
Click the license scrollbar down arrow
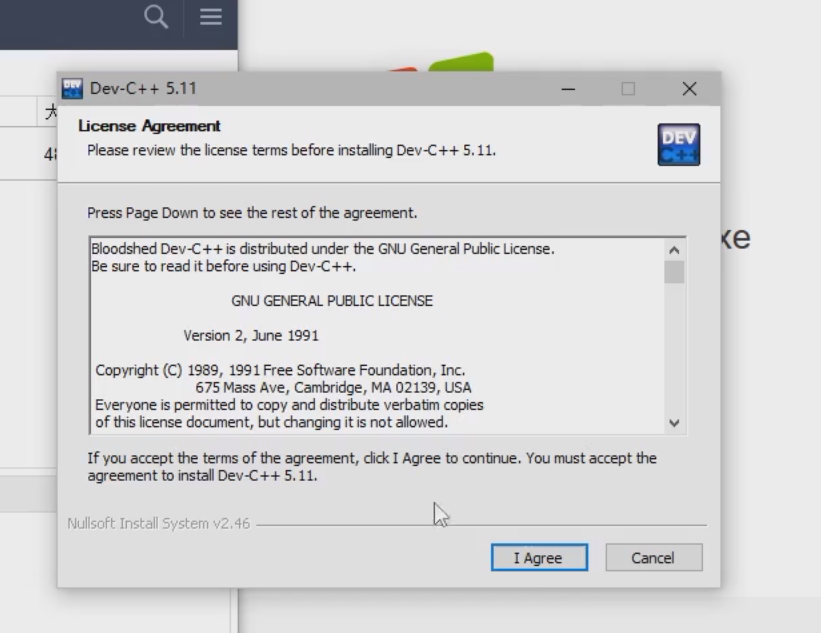point(674,423)
